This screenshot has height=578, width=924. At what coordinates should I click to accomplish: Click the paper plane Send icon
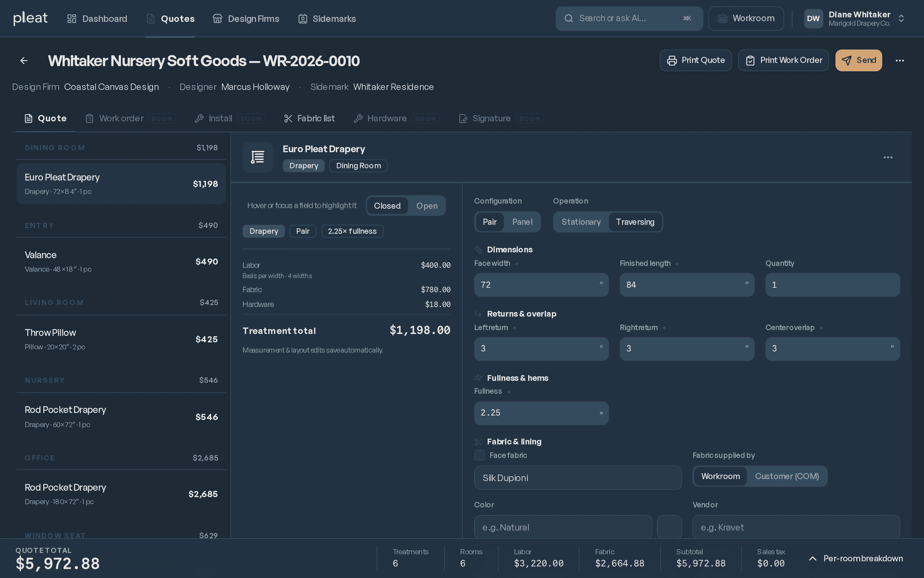[x=847, y=60]
